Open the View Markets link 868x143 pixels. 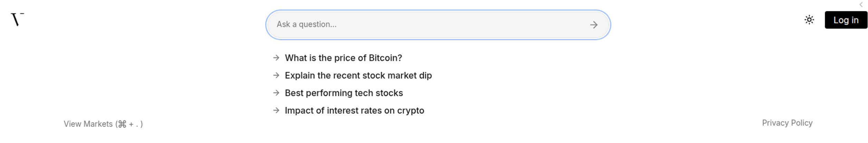(x=103, y=124)
